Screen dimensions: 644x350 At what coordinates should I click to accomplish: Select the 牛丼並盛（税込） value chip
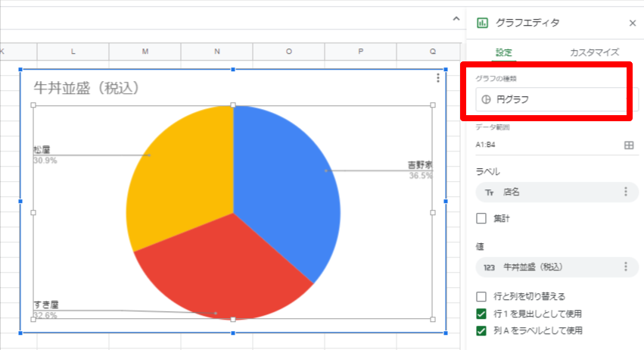pos(556,267)
